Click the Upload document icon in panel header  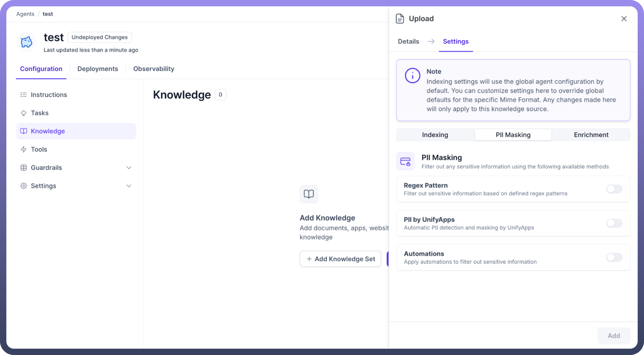pos(400,19)
